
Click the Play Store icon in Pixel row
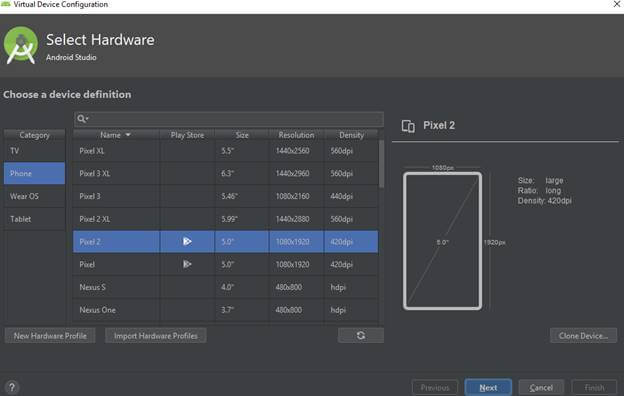point(187,264)
